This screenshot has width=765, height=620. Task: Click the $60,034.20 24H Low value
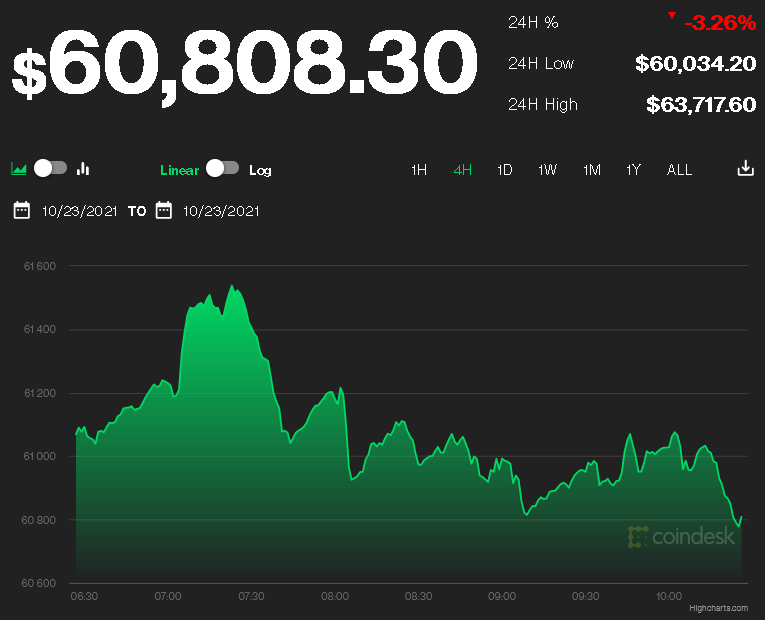[x=695, y=64]
